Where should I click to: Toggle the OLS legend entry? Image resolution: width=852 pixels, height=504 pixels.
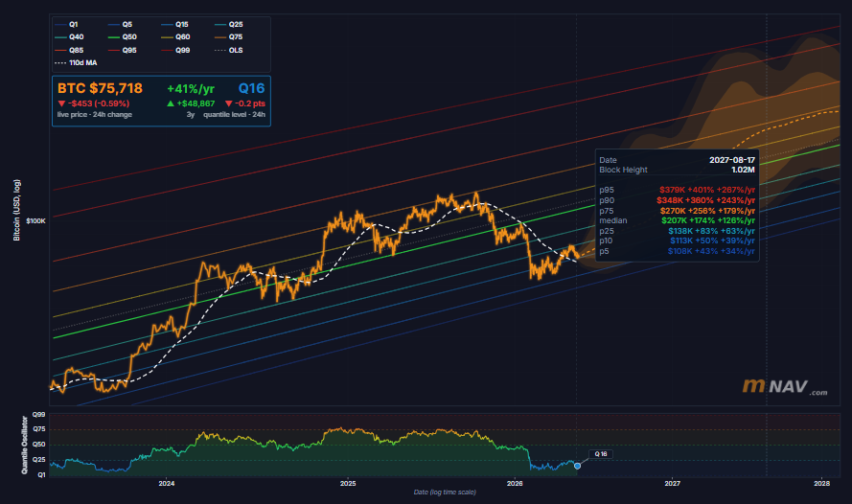click(x=229, y=50)
